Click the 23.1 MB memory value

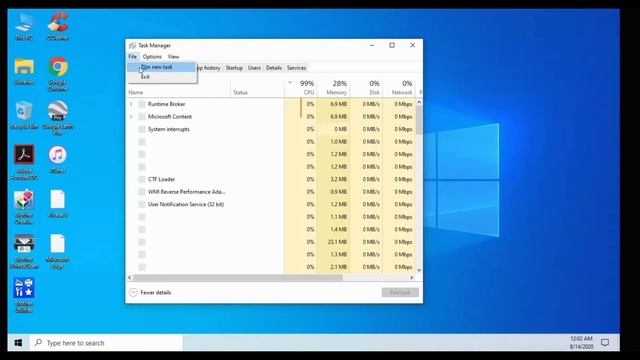[337, 242]
